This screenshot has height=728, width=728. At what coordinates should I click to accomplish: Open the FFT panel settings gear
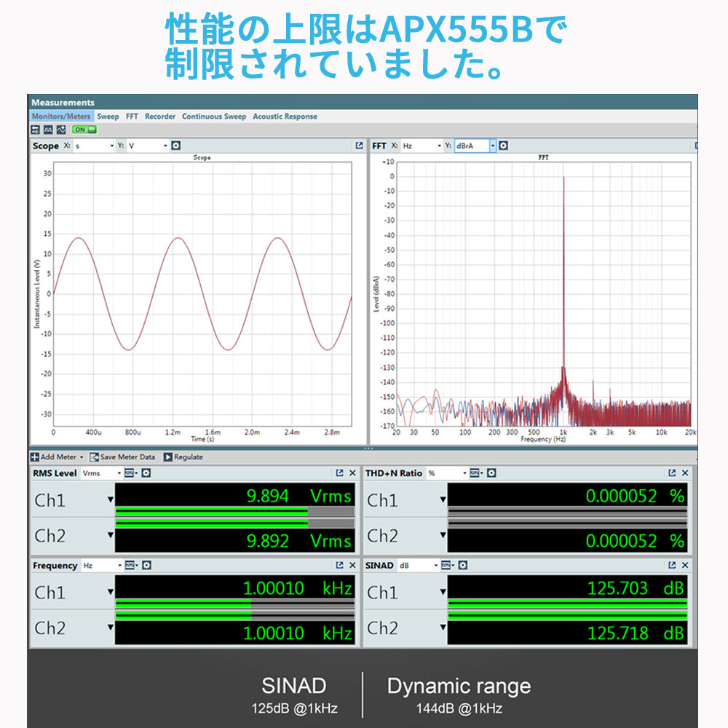(x=503, y=146)
